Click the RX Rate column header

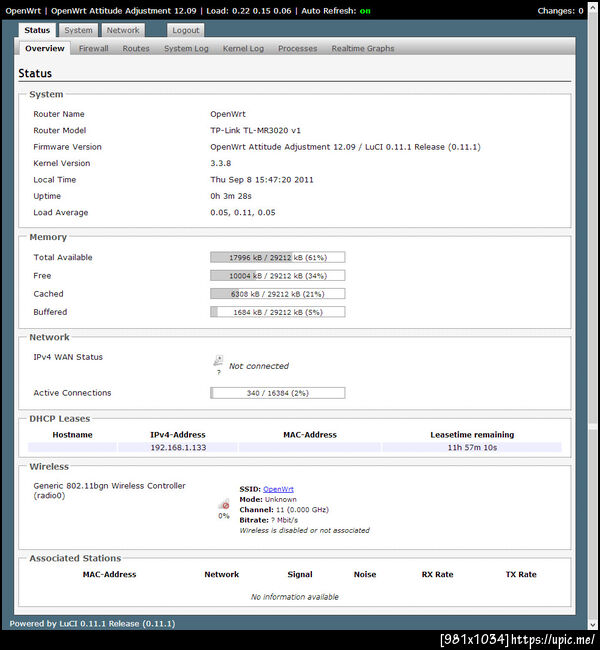437,575
